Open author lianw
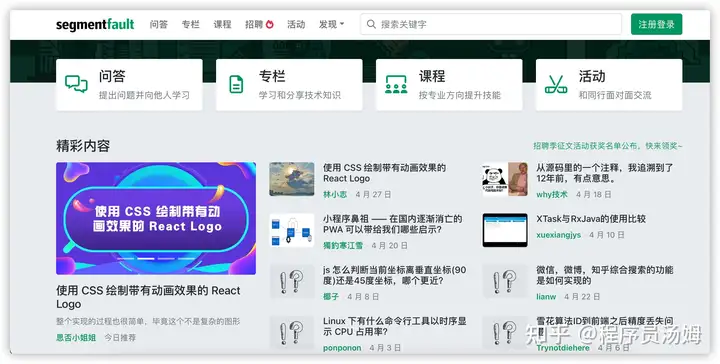 pos(546,297)
